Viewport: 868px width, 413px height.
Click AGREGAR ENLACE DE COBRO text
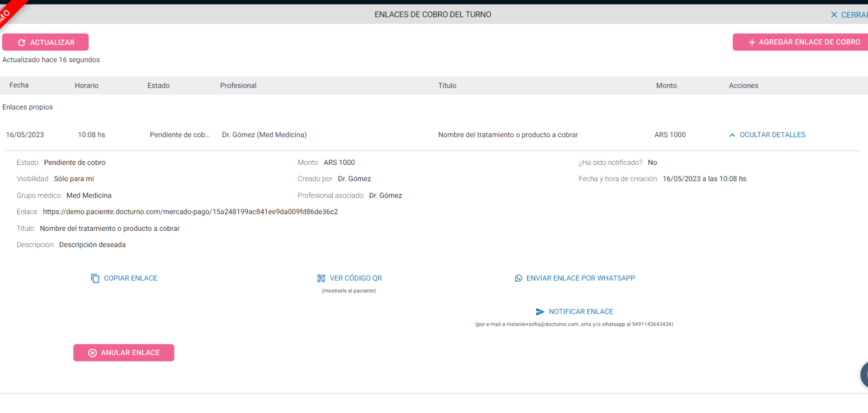point(810,42)
